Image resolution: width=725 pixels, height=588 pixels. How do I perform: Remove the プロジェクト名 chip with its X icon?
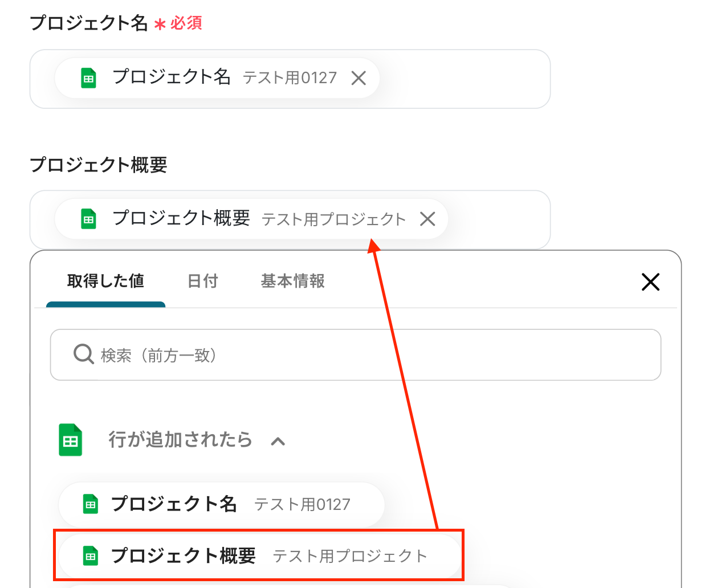pos(359,78)
